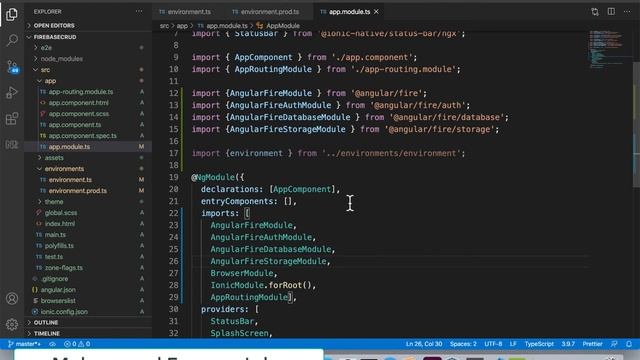Close the app.module.ts tab
Image resolution: width=640 pixels, height=360 pixels.
(376, 12)
